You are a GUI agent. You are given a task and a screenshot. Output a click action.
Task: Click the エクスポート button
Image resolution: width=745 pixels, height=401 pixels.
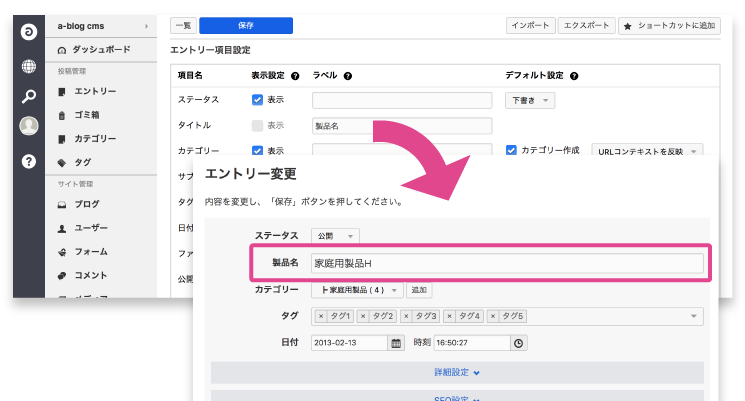(x=586, y=26)
